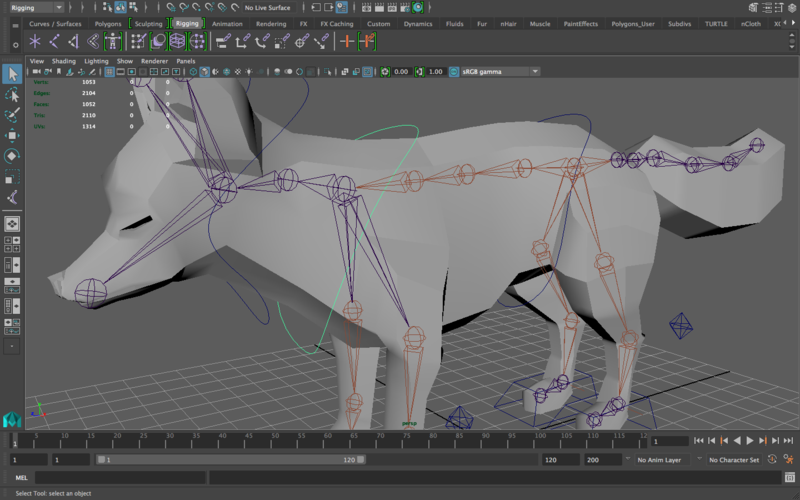Toggle wireframe display in viewport toolbar
The image size is (800, 500).
click(193, 72)
